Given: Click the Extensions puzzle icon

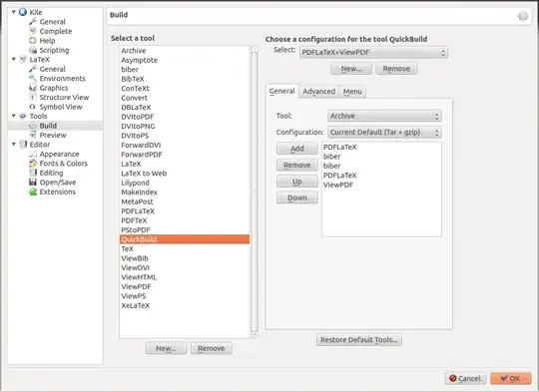Looking at the screenshot, I should pos(33,192).
